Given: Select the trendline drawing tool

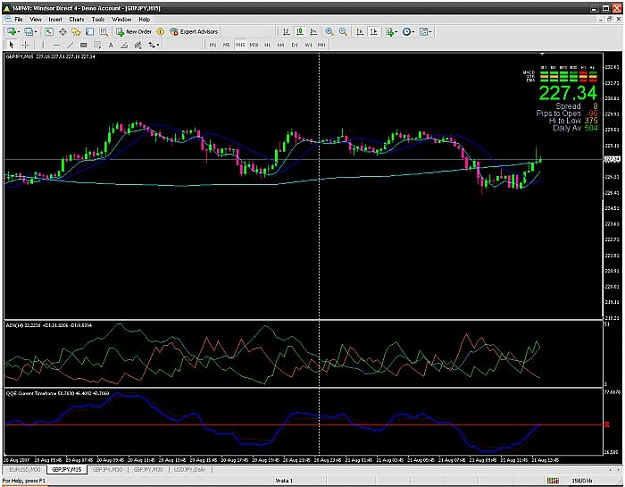Looking at the screenshot, I should [70, 45].
